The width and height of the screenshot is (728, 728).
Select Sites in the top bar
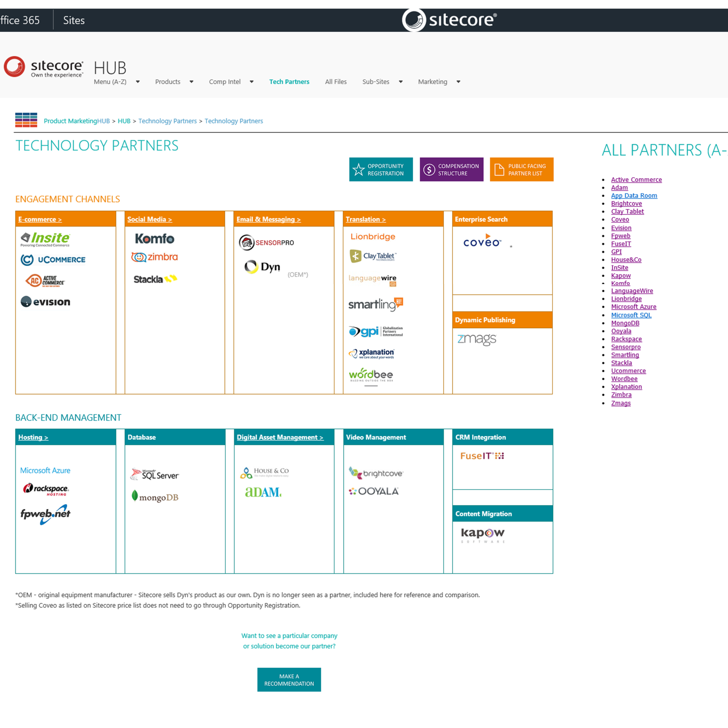(74, 20)
